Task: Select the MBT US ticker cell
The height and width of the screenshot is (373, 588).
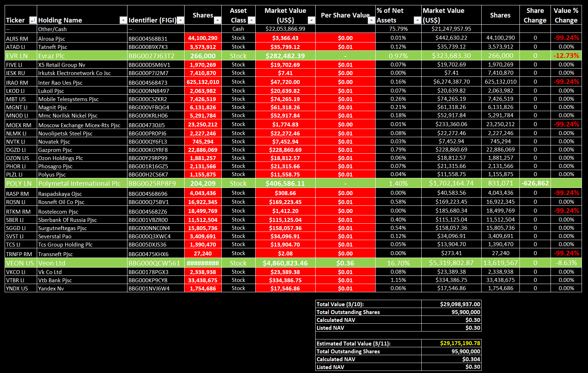Action: tap(21, 99)
